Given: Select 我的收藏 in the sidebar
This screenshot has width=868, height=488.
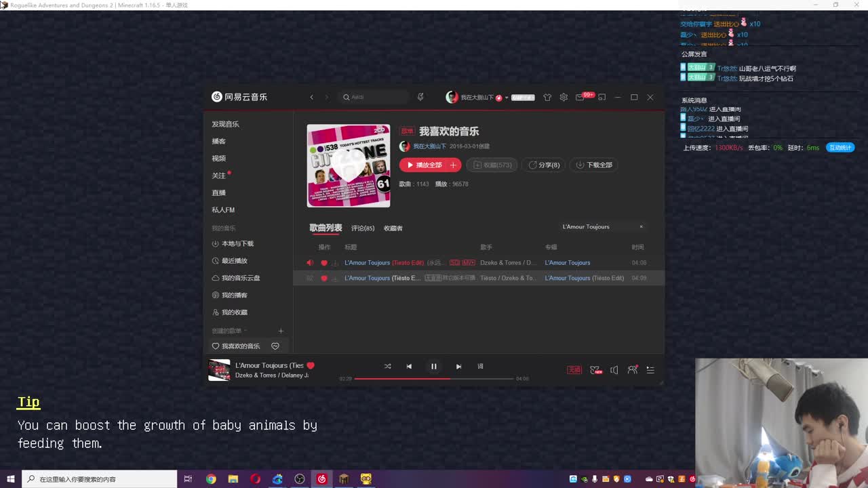Looking at the screenshot, I should coord(235,312).
